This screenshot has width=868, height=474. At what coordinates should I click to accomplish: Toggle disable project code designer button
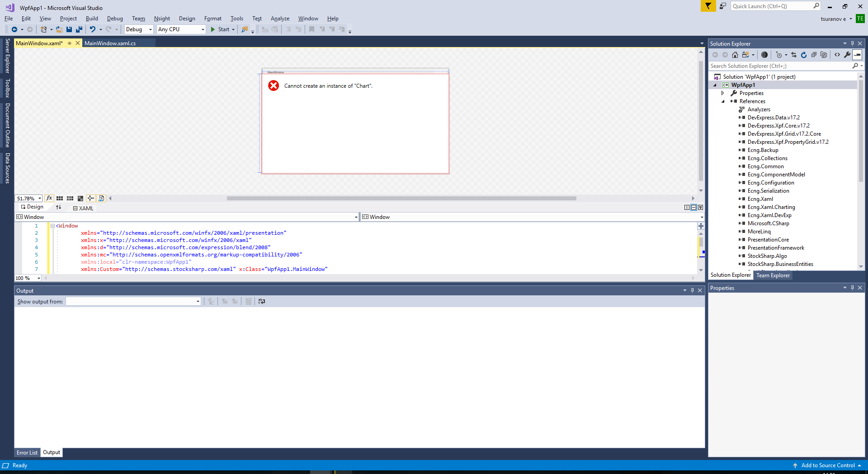101,198
